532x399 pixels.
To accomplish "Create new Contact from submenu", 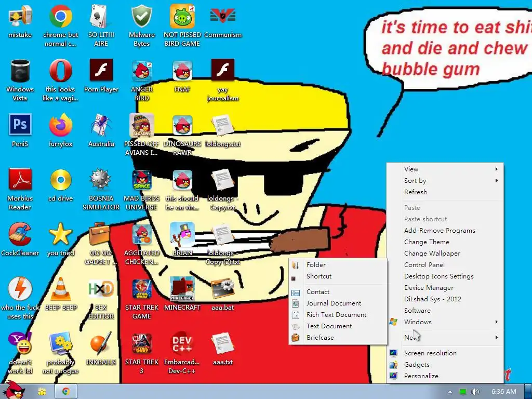I will tap(338, 292).
